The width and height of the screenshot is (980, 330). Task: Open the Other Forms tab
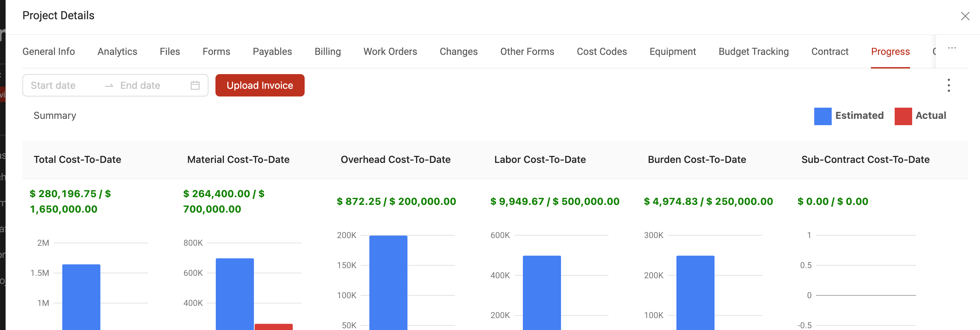(x=527, y=51)
